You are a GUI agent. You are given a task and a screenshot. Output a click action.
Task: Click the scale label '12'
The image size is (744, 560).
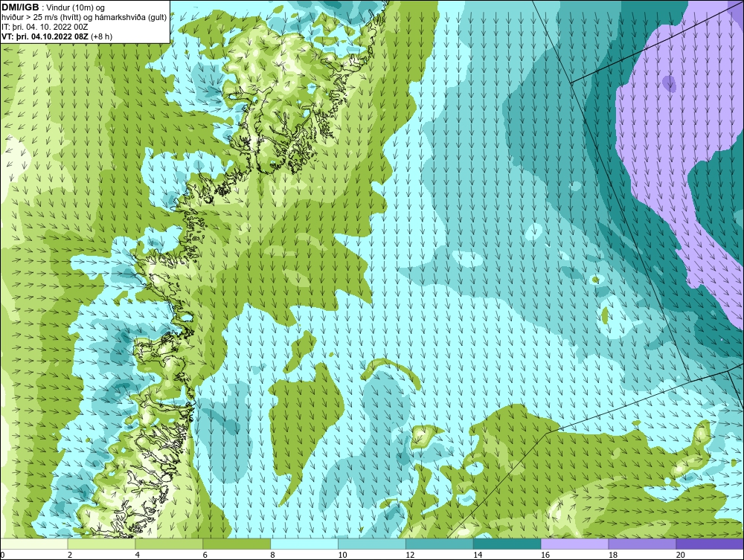coord(410,555)
